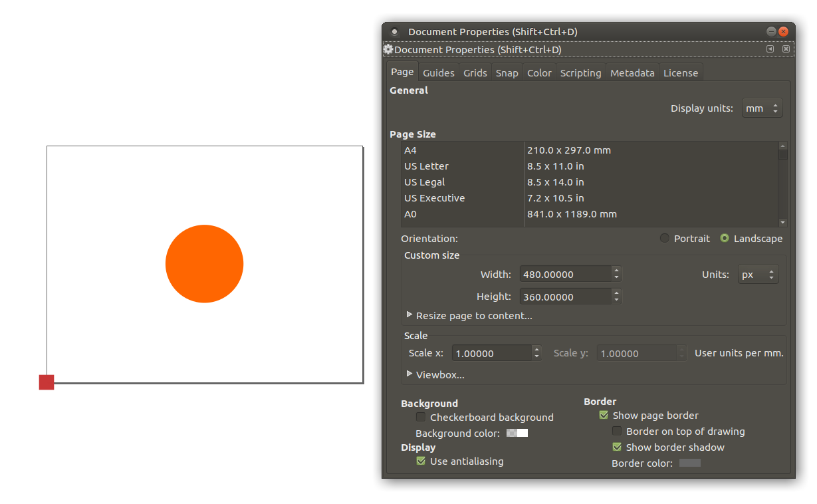Open the Metadata tab
Viewport: 817px width, 504px height.
point(632,72)
